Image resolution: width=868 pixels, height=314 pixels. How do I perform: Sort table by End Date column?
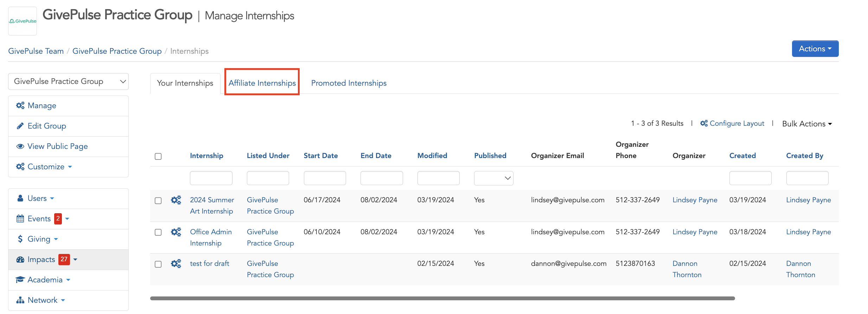pos(376,156)
